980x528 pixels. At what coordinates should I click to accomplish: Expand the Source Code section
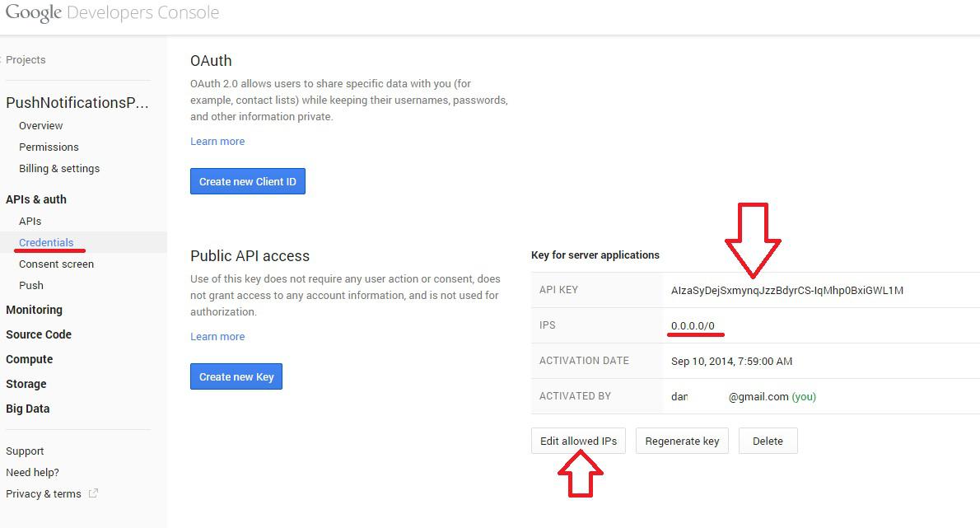click(x=39, y=334)
